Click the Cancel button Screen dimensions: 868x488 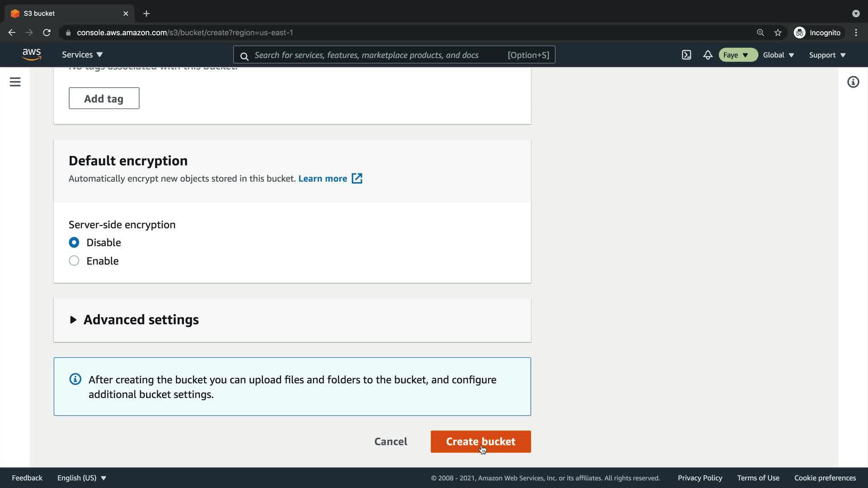391,441
